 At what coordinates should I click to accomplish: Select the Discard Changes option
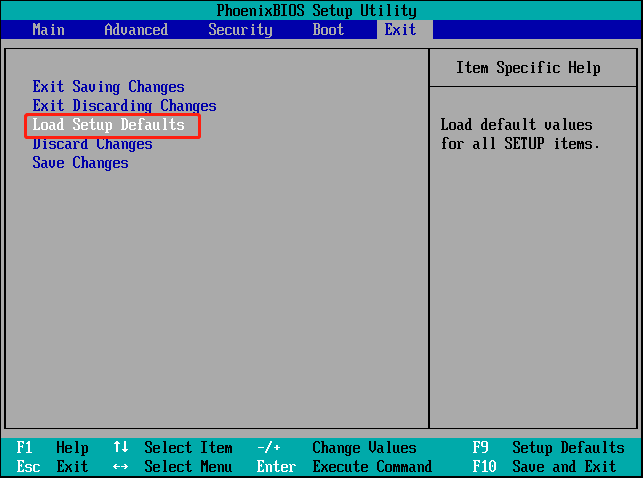(93, 144)
